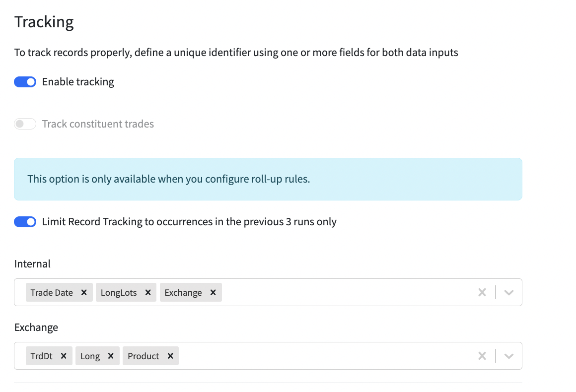This screenshot has height=392, width=576.
Task: Click the Long tag label
Action: pos(90,356)
